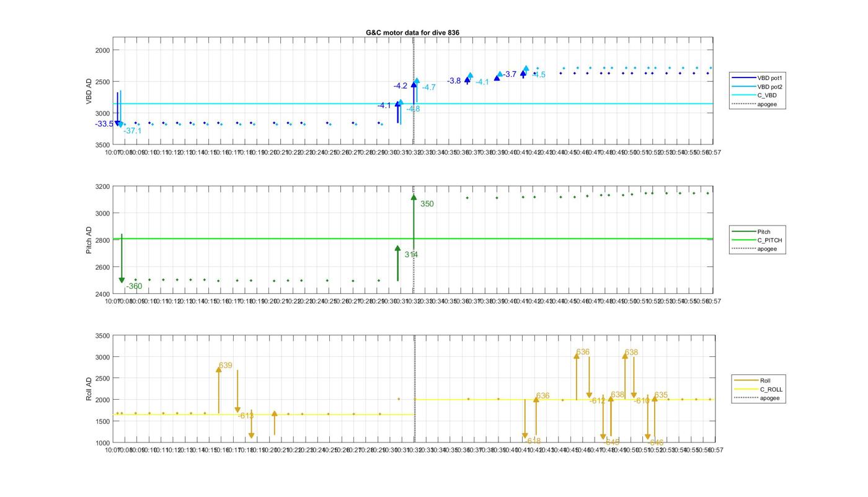
Task: Click the roll arrow labeled 639
Action: click(219, 390)
